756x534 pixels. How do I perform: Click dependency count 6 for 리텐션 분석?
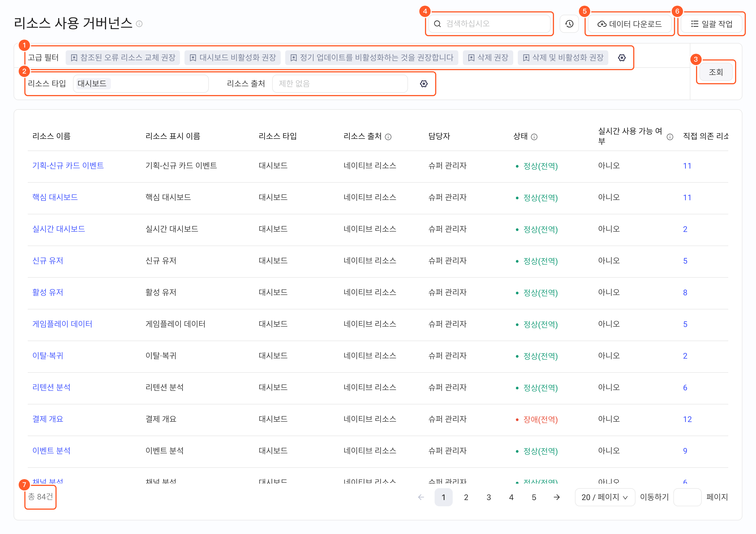(x=685, y=387)
